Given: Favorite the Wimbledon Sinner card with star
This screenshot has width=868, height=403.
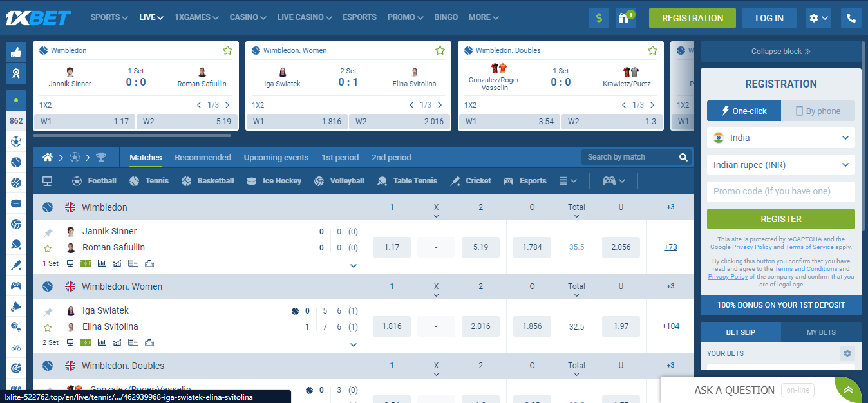Looking at the screenshot, I should [x=227, y=50].
